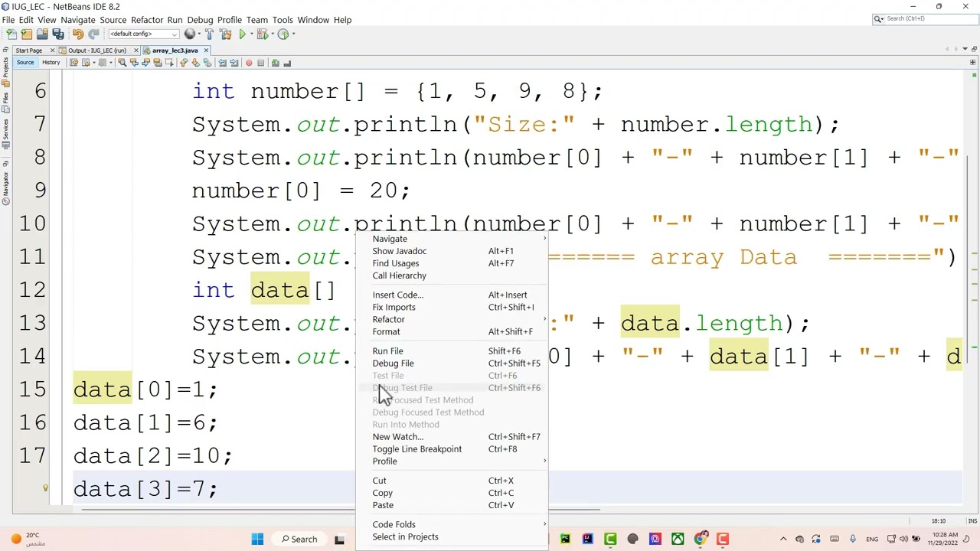This screenshot has height=551, width=980.
Task: Click the green Run Project icon
Action: (242, 34)
